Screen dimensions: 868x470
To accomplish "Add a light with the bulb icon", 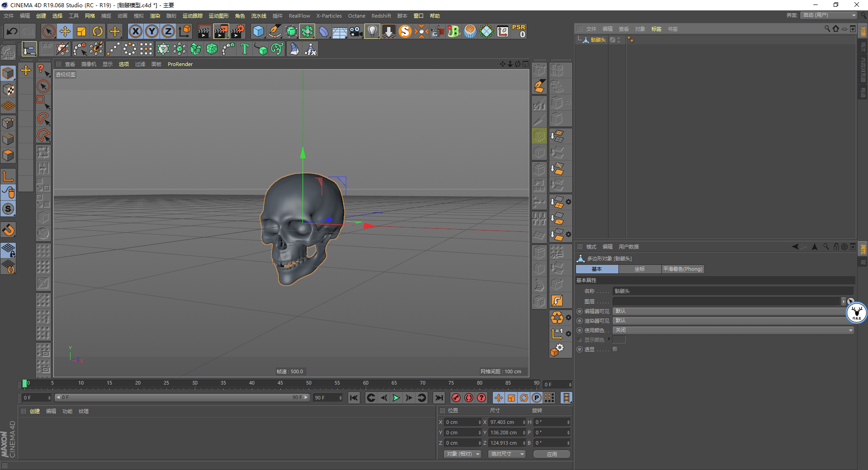I will click(372, 31).
